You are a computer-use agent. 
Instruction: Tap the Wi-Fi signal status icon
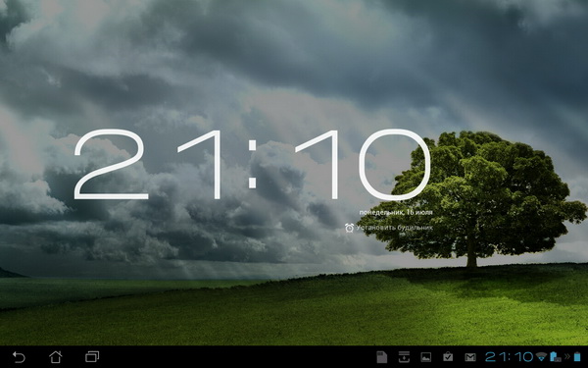[x=541, y=357]
